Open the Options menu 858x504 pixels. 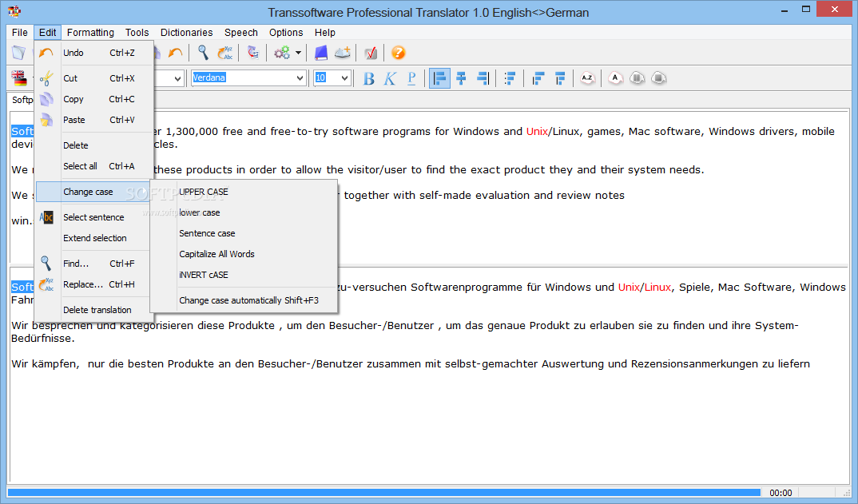tap(286, 32)
